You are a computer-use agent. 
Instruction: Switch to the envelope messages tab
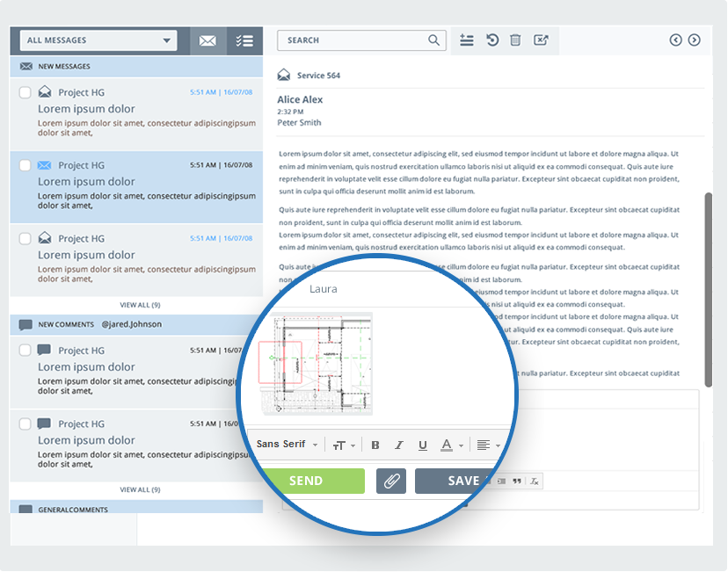(207, 41)
